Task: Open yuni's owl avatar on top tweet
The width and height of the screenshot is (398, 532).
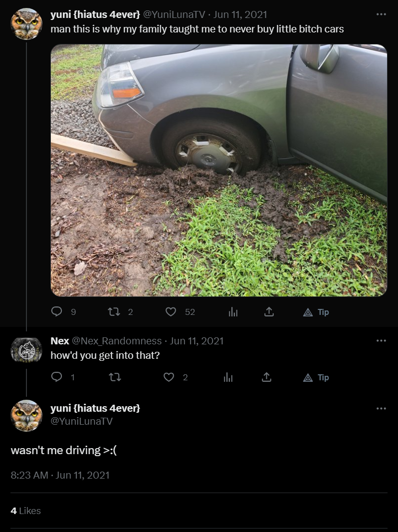Action: 26,24
